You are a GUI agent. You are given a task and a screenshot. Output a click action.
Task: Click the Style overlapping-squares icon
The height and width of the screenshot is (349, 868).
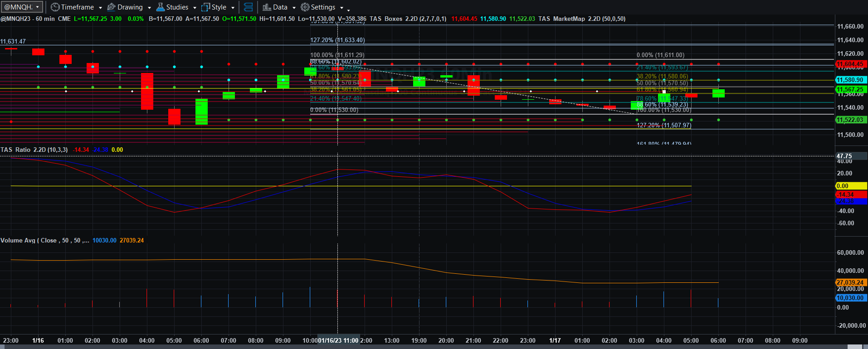point(205,7)
